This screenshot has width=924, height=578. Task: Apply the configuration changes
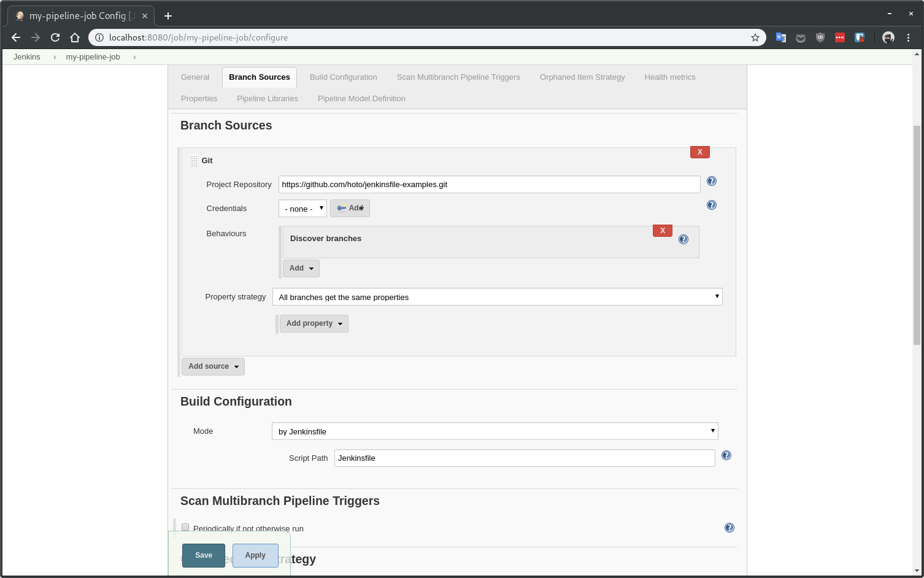coord(255,555)
